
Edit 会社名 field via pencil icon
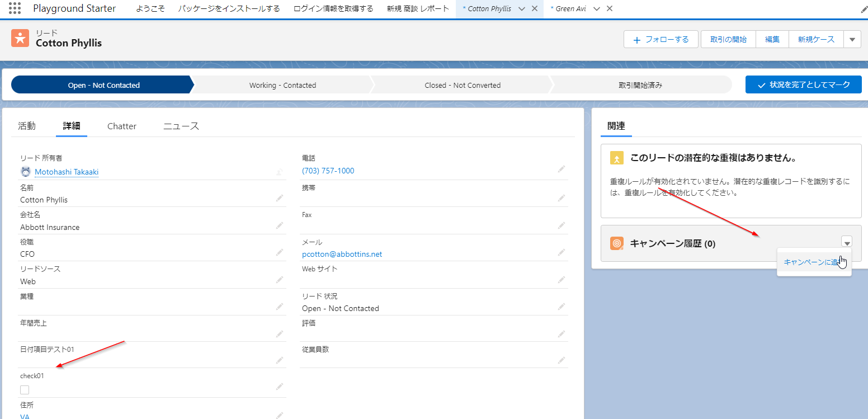(x=279, y=225)
